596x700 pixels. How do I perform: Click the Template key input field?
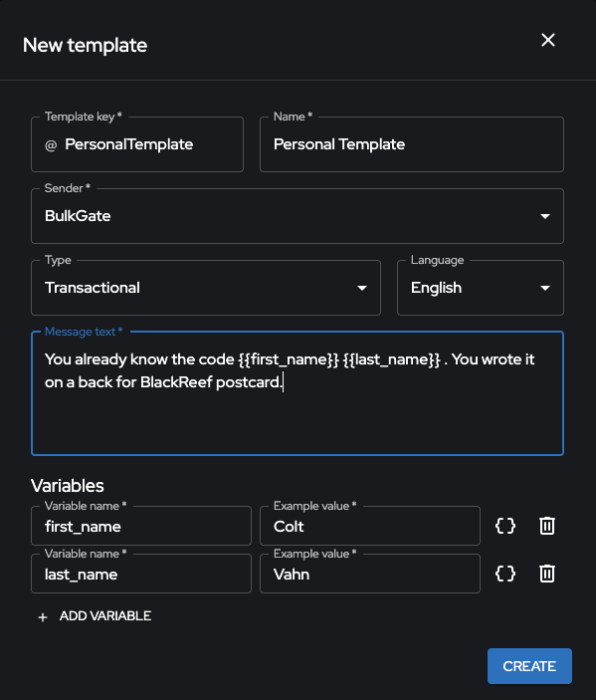pos(137,144)
